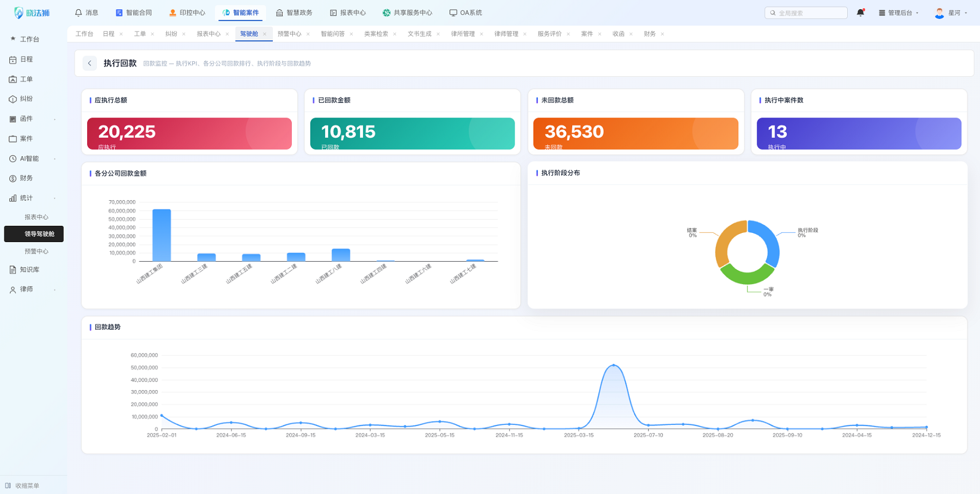Open the 管理后台 dropdown

point(898,13)
